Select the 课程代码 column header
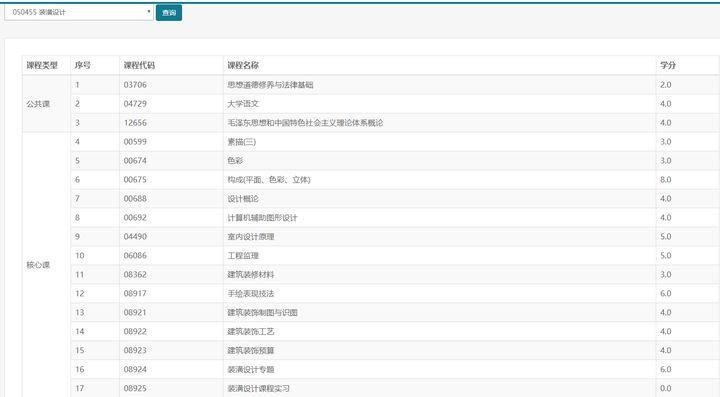The image size is (720, 397). tap(139, 65)
